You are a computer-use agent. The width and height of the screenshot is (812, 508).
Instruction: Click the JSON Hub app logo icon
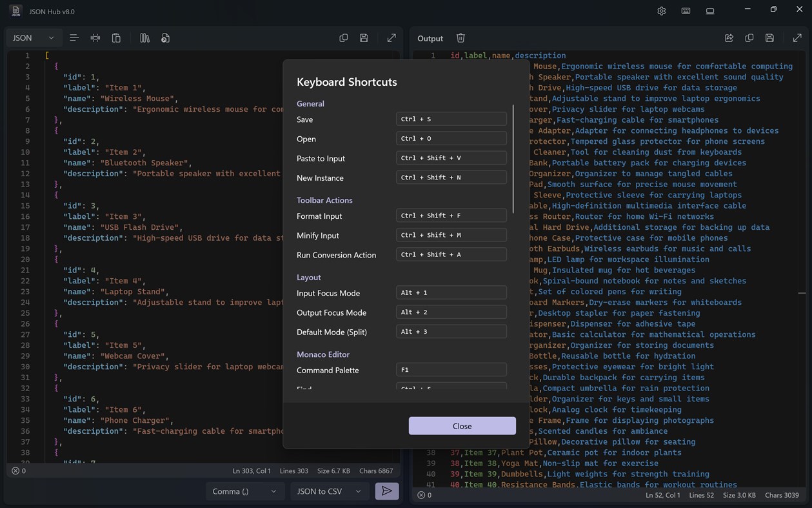pos(15,11)
